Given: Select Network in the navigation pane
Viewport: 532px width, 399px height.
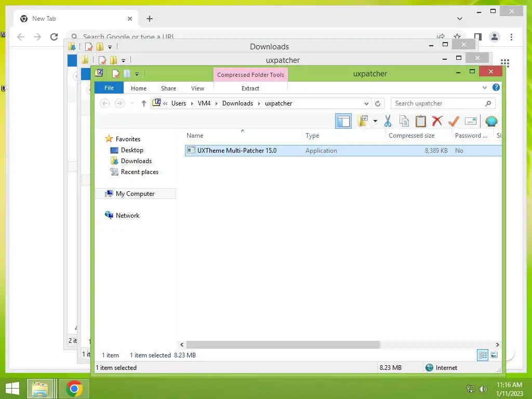Looking at the screenshot, I should pyautogui.click(x=127, y=216).
